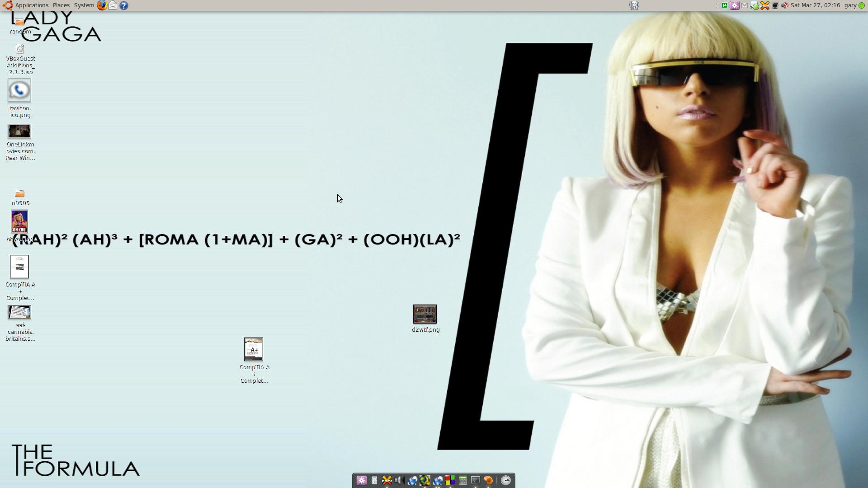Screen dimensions: 868x488
Task: Open the n0505 folder
Action: coord(19,194)
